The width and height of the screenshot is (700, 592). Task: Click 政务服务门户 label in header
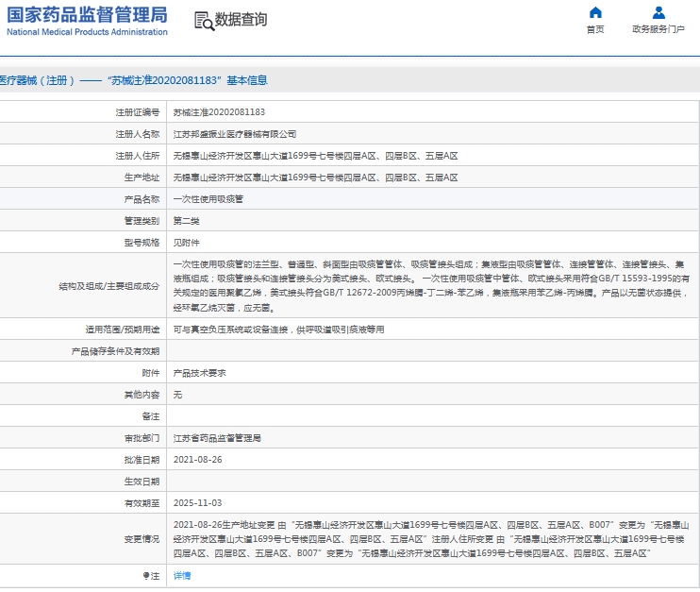point(658,29)
